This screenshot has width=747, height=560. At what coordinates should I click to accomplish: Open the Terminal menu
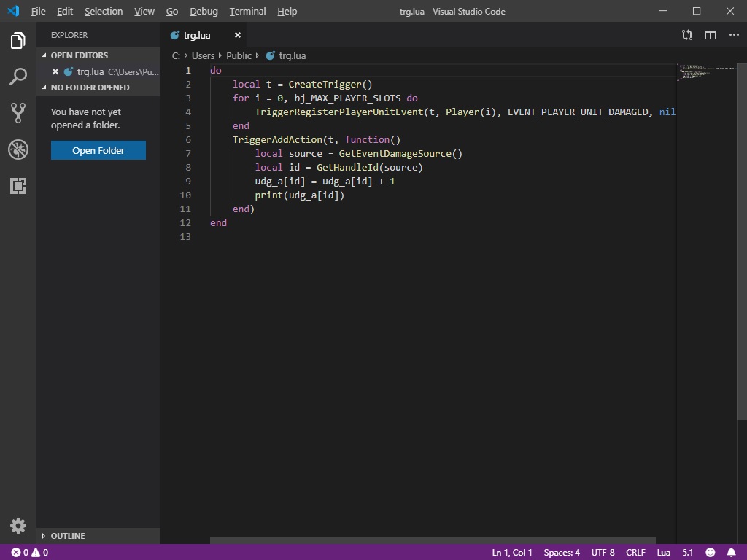pos(247,11)
